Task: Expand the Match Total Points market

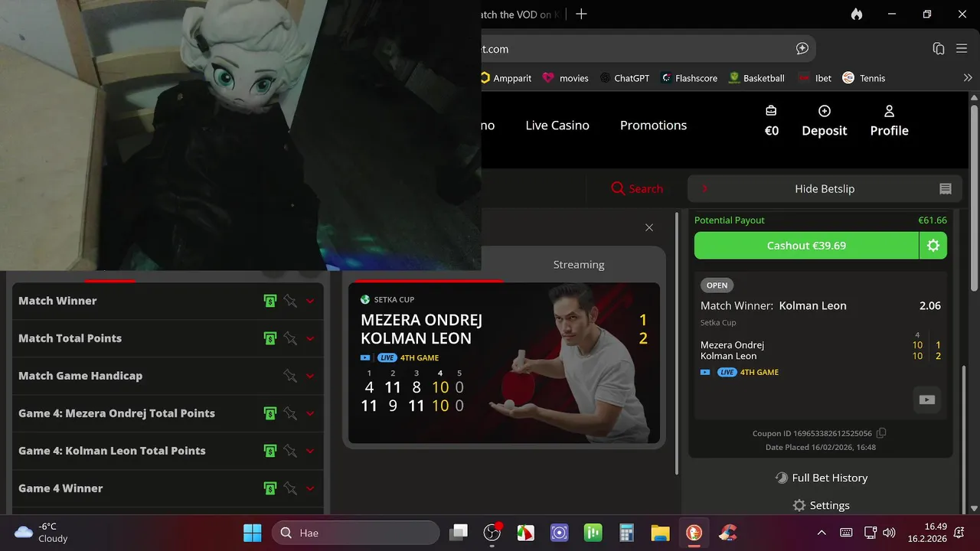Action: click(310, 339)
